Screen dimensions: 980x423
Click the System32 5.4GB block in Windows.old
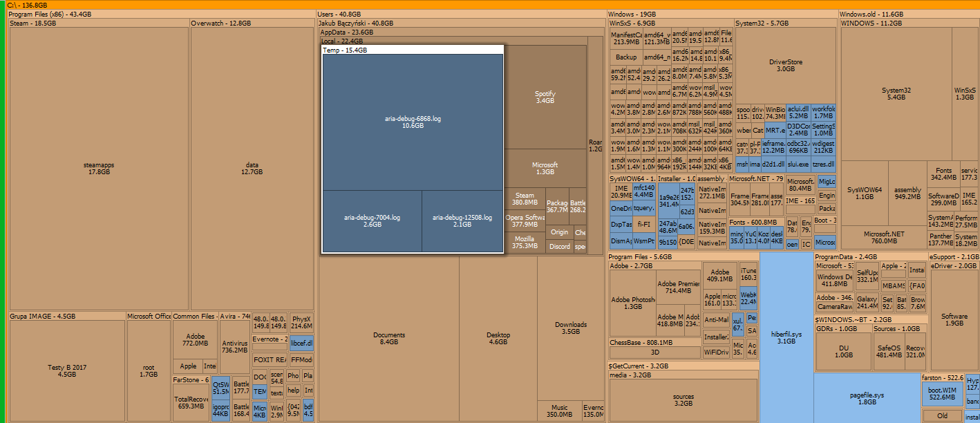(x=896, y=93)
